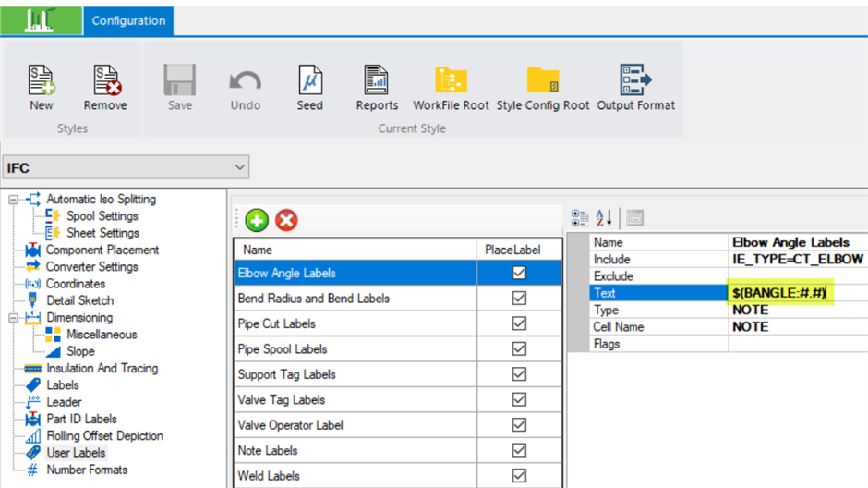Image resolution: width=868 pixels, height=488 pixels.
Task: Select Automatic Iso Splitting tree node
Action: [101, 199]
